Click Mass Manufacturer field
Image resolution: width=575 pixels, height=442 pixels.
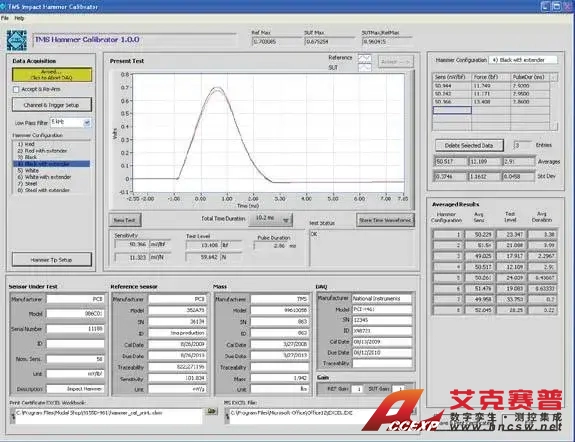click(x=280, y=299)
